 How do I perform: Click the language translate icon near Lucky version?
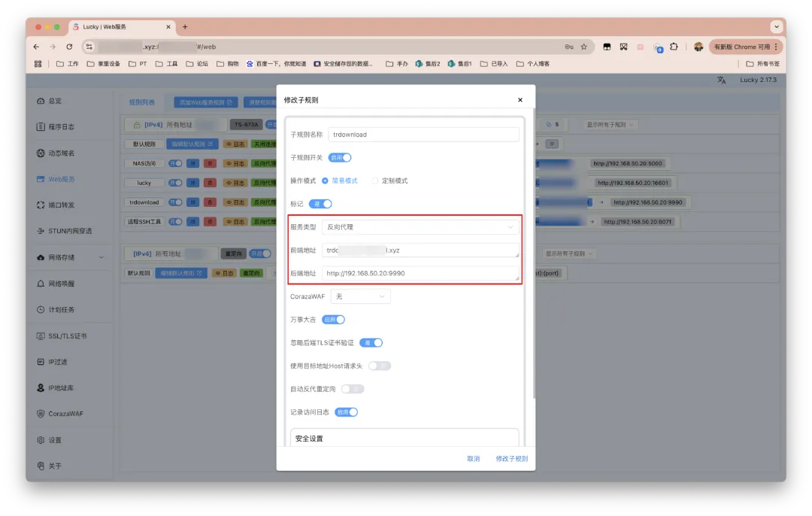pos(721,80)
